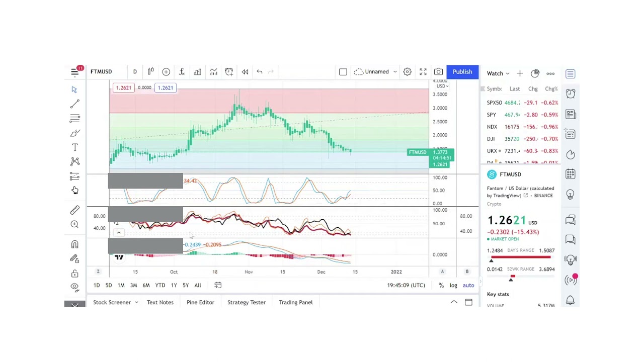Open the alerts panel in right sidebar
Image resolution: width=644 pixels, height=362 pixels.
pos(571,94)
